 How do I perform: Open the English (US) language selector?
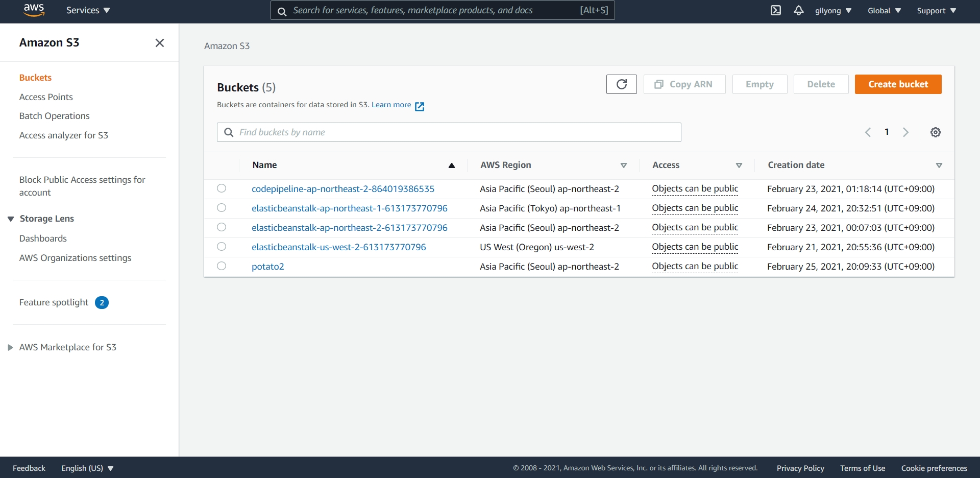[87, 468]
